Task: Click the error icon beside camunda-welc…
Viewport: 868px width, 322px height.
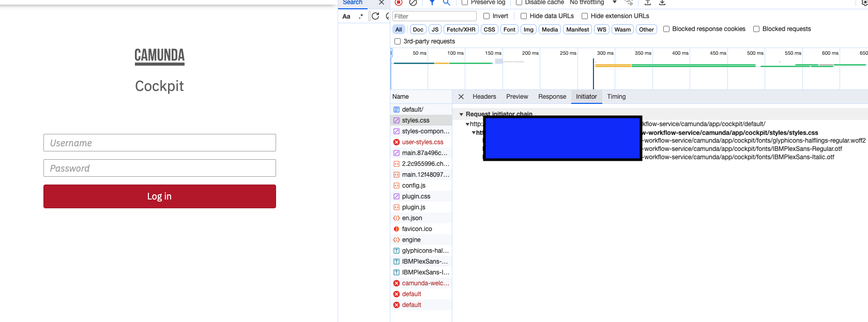Action: [397, 283]
